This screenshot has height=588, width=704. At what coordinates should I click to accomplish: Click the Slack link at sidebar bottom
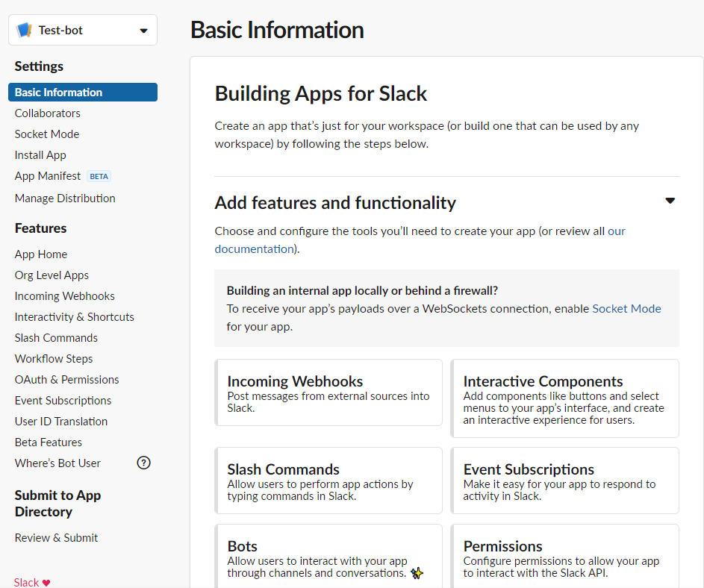[26, 583]
